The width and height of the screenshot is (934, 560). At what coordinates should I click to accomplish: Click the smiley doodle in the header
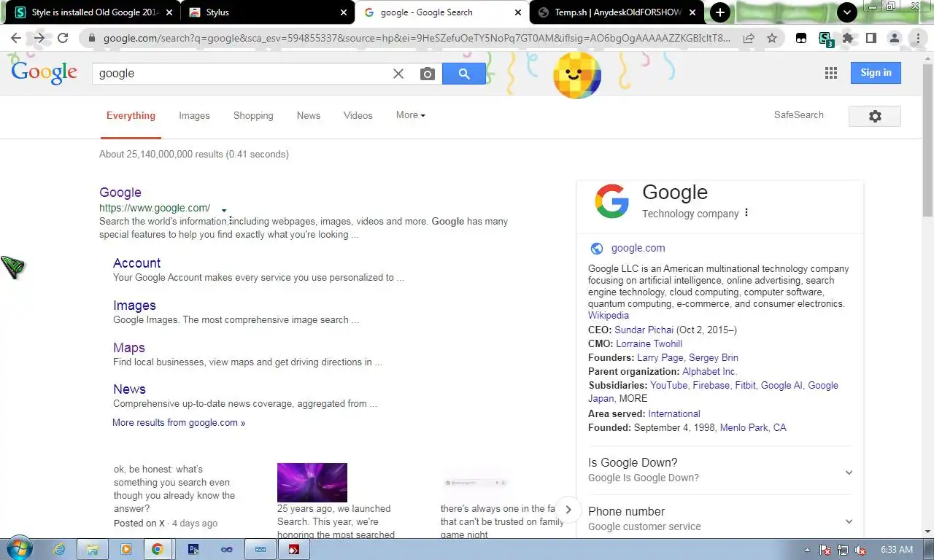click(577, 75)
